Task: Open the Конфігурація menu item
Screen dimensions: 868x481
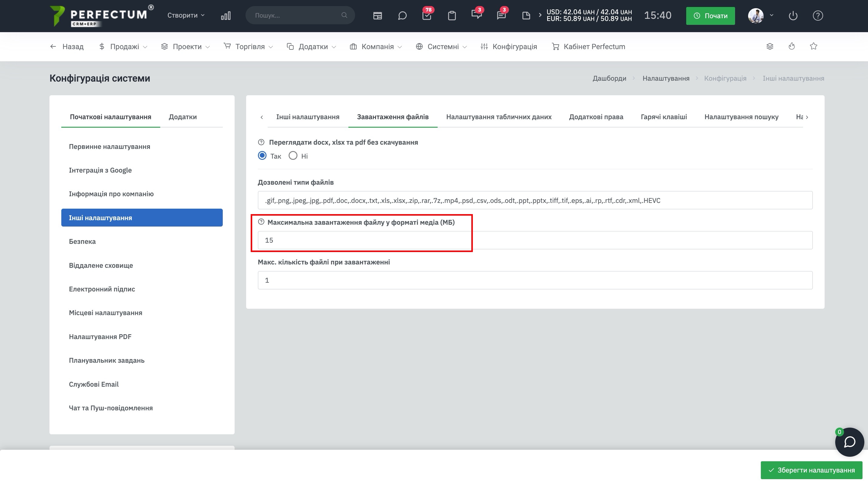Action: click(x=509, y=46)
